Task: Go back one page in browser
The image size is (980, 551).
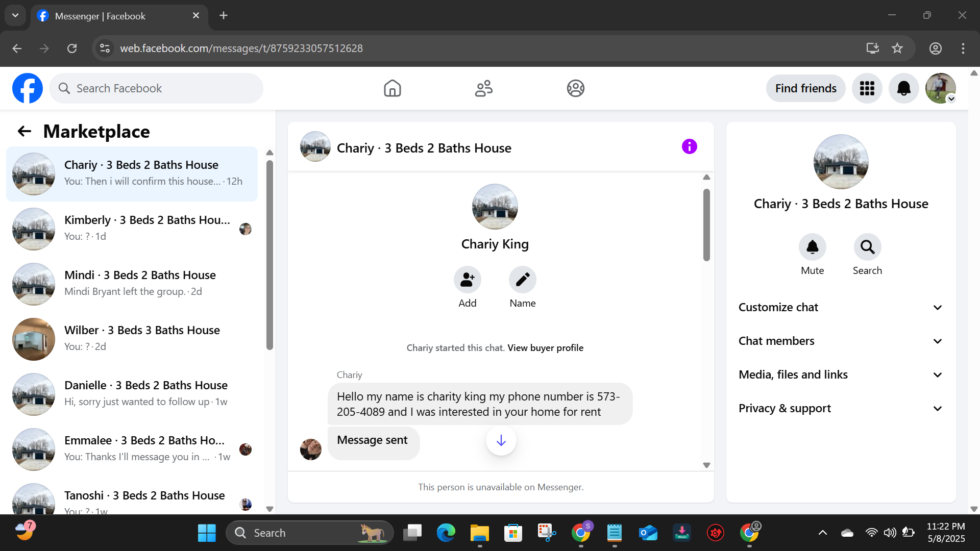Action: click(17, 48)
